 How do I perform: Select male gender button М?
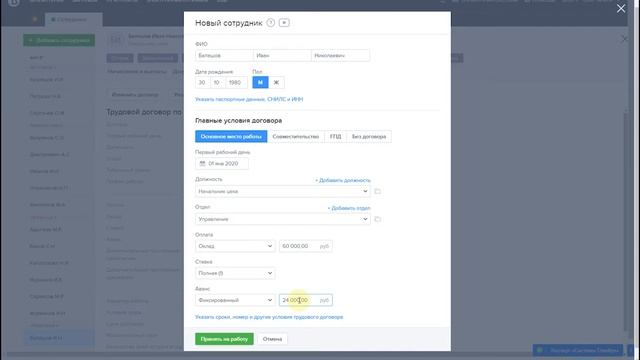point(260,82)
